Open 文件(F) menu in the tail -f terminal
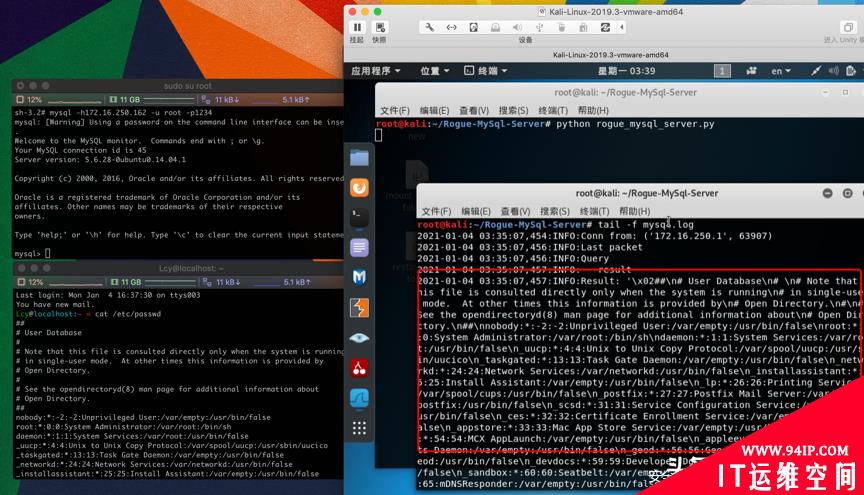Image resolution: width=864 pixels, height=495 pixels. (436, 211)
